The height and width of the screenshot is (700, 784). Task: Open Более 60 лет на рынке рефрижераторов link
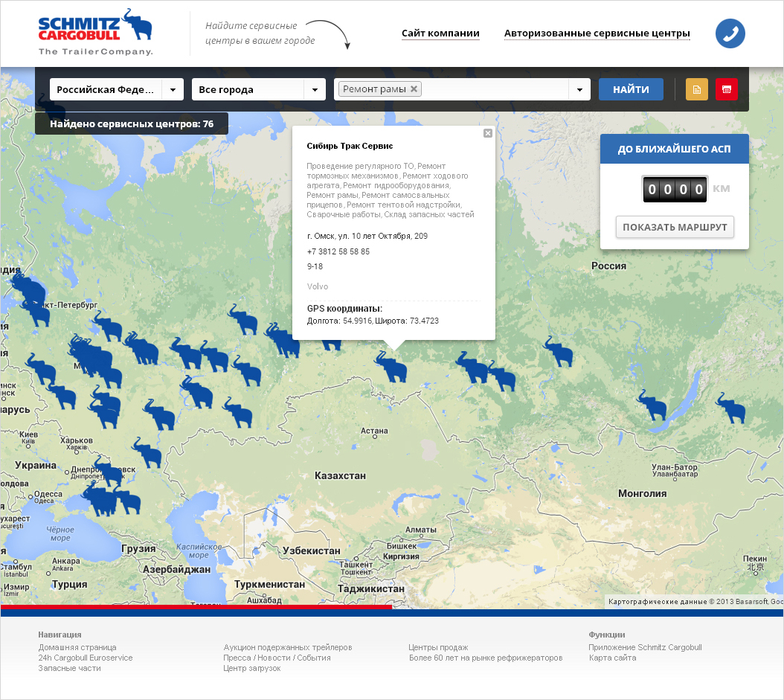[x=486, y=658]
